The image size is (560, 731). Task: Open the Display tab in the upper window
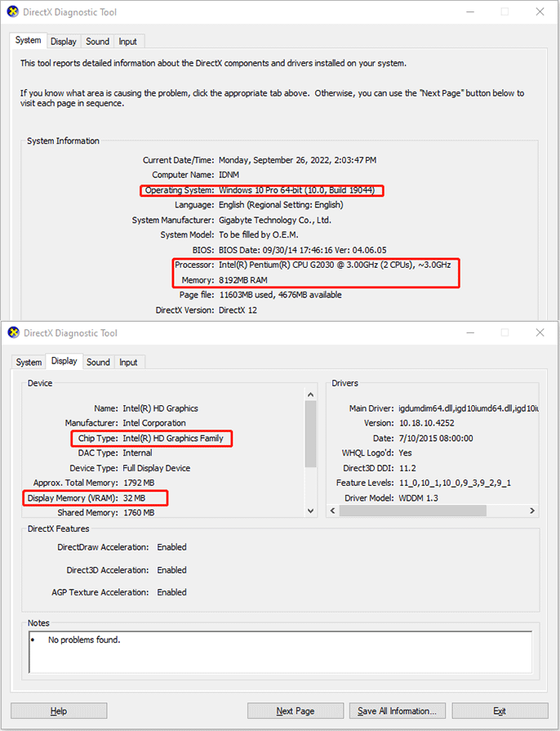(x=63, y=41)
